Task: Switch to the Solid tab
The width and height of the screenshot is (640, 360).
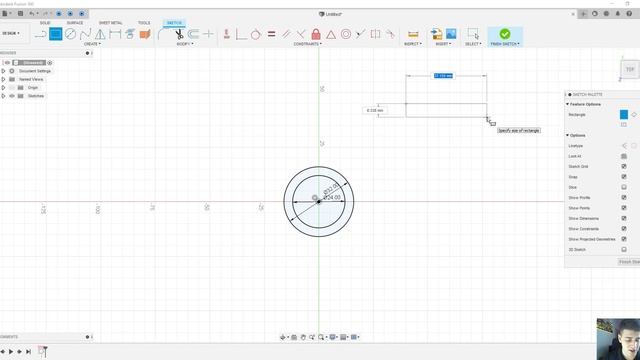Action: (x=45, y=23)
